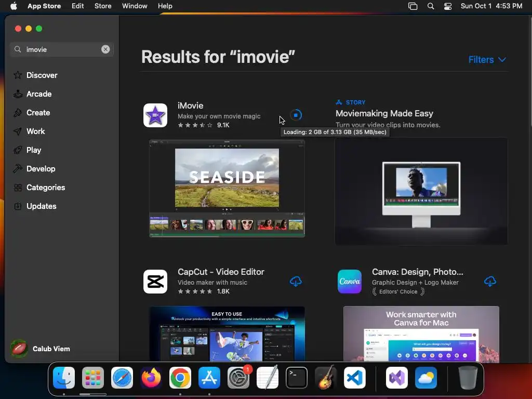This screenshot has height=399, width=532.
Task: Click the scrollbar at window's right edge
Action: tap(530, 71)
